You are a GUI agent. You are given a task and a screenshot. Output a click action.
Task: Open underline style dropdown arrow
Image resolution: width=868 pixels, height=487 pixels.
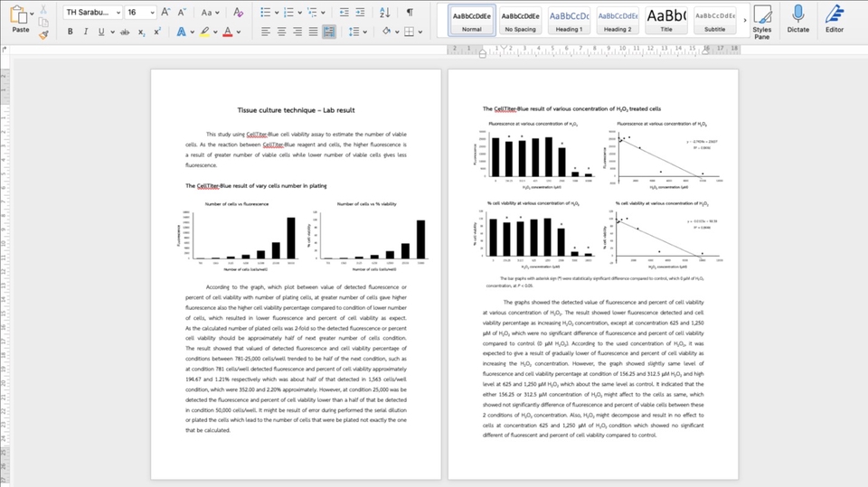pos(112,33)
